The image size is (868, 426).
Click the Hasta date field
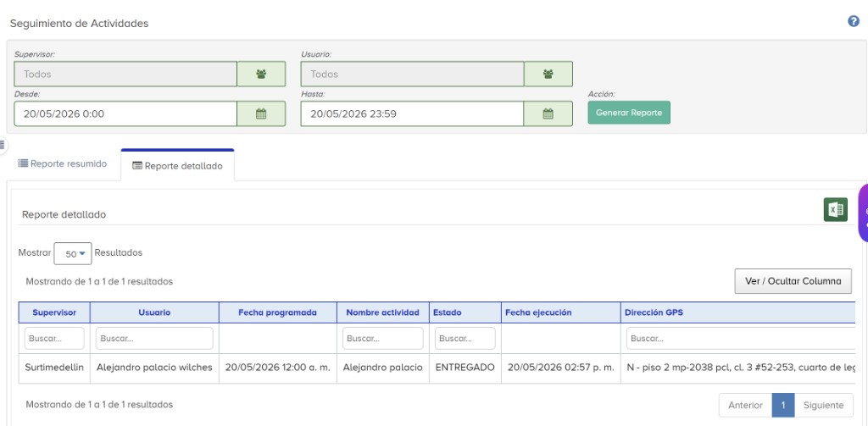coord(413,114)
